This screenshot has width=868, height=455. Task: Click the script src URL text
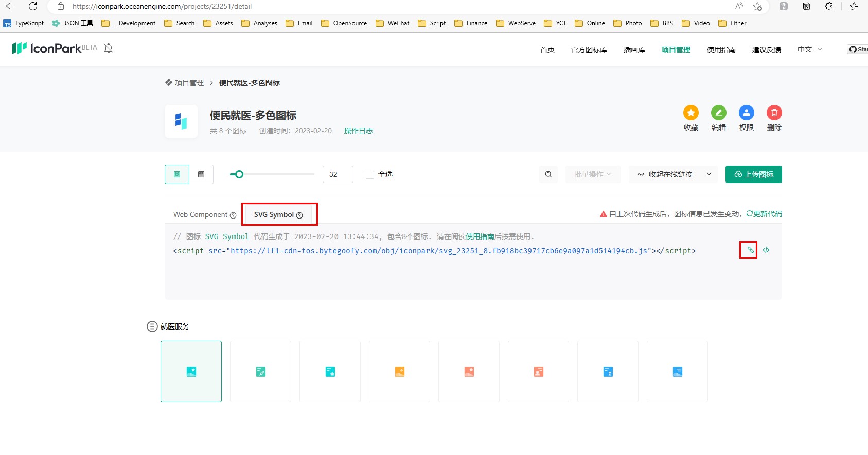(x=439, y=251)
